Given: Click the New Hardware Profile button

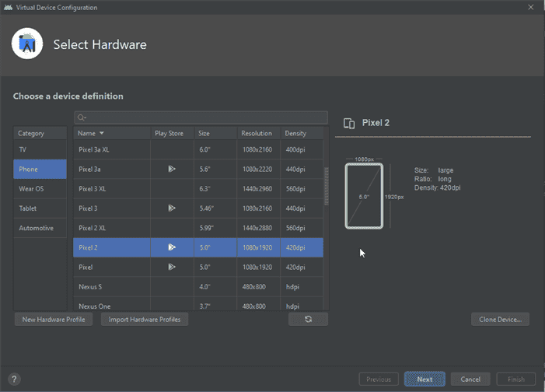Looking at the screenshot, I should tap(54, 320).
